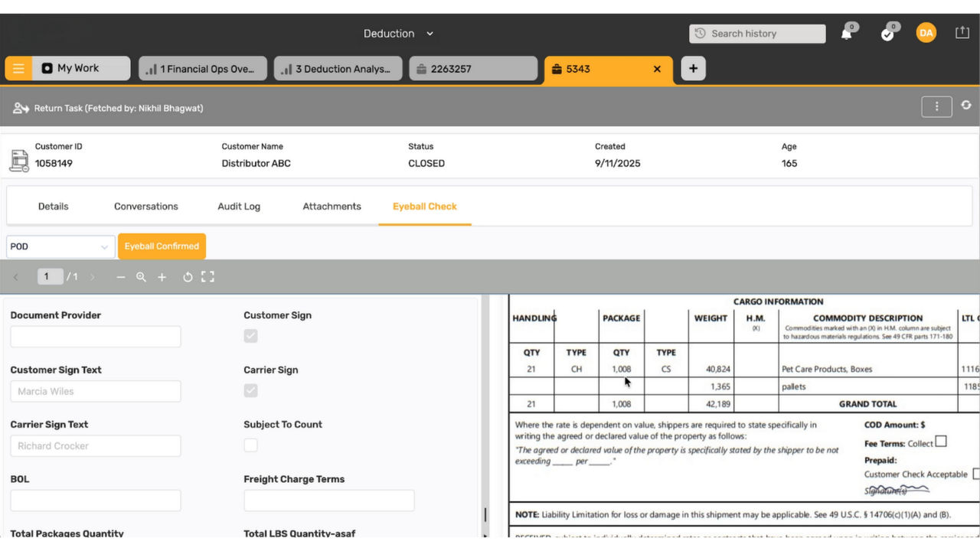
Task: Enter fullscreen view of the document
Action: tap(207, 277)
